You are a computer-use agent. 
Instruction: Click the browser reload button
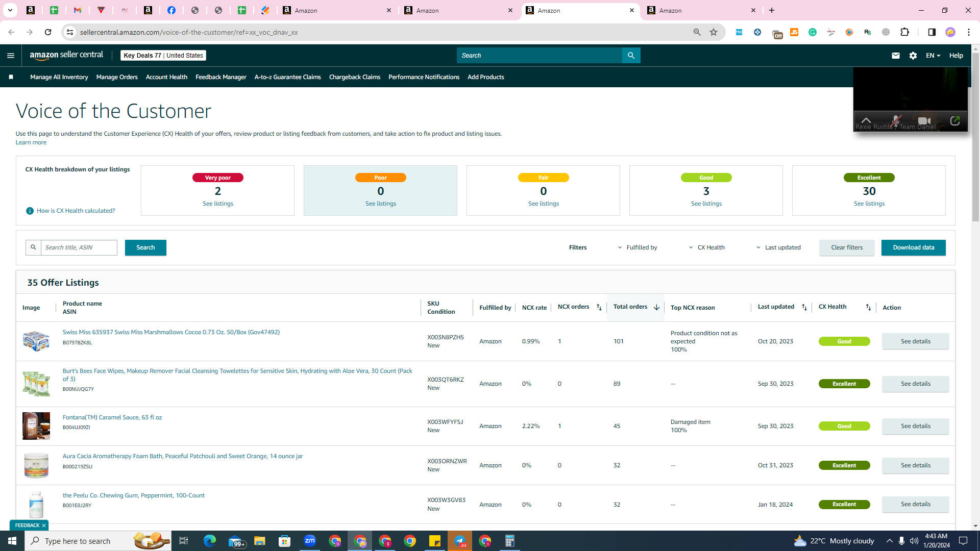[48, 32]
